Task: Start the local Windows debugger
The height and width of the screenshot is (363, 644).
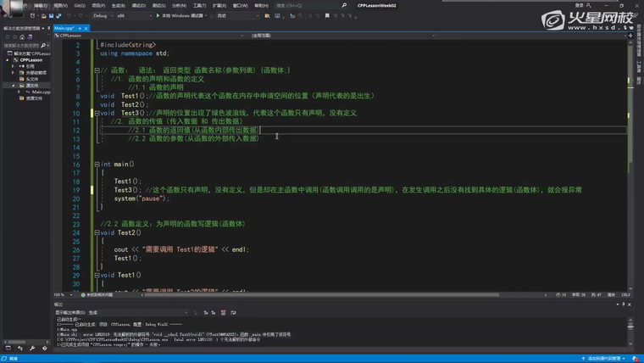Action: coord(179,15)
